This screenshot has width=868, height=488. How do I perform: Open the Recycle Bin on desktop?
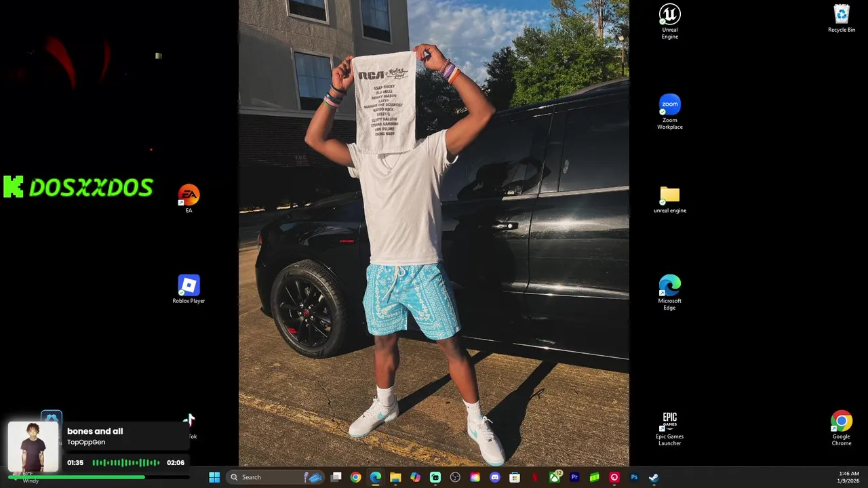click(841, 18)
